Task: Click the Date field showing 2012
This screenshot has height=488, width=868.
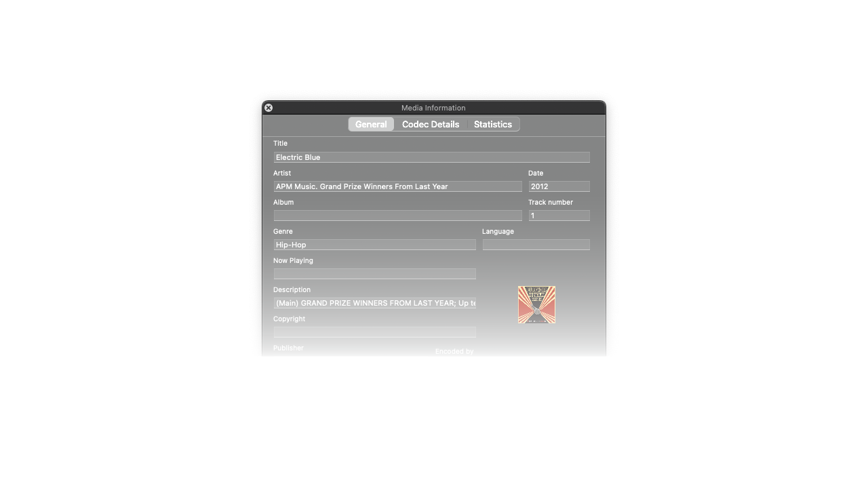Action: 559,186
